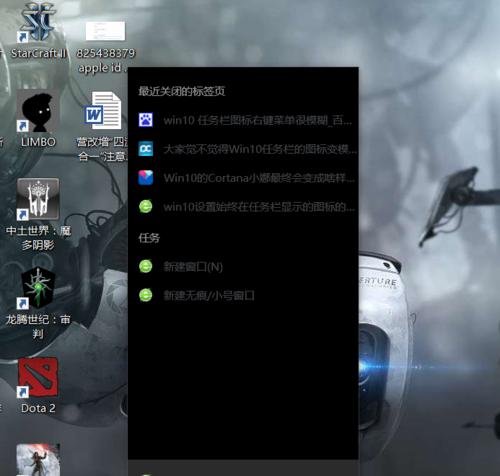
Task: Click the green browser icon beside win10设置 entry
Action: click(146, 207)
